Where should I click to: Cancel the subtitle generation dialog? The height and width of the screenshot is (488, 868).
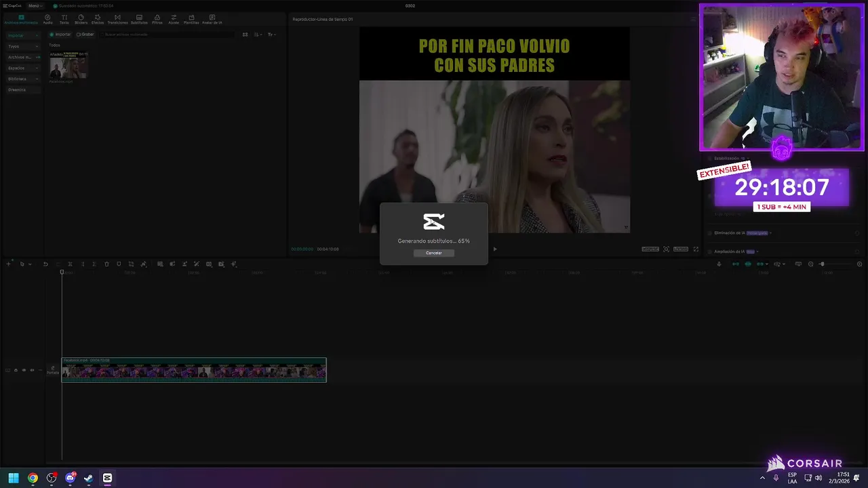[434, 253]
